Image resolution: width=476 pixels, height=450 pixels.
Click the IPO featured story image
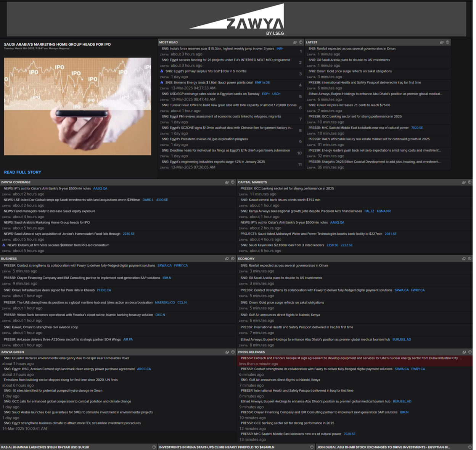click(x=77, y=106)
